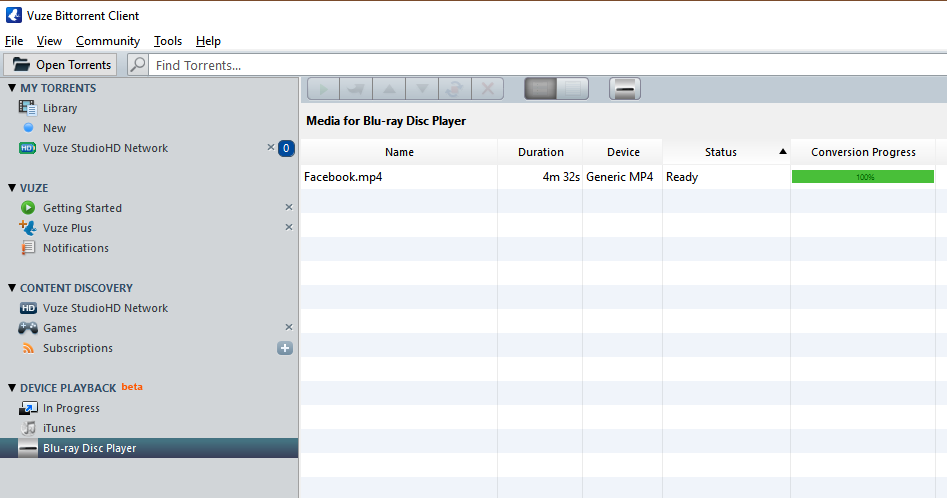Open the Help menu
Image resolution: width=947 pixels, height=498 pixels.
point(208,41)
